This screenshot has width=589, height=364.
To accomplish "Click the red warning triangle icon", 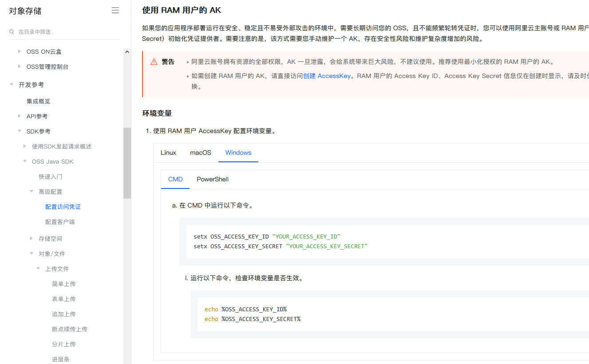I will (x=154, y=62).
